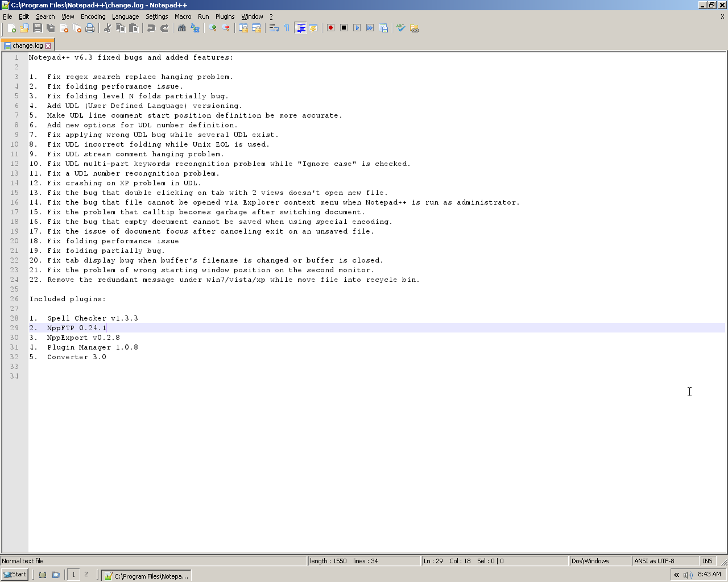Open the Language menu
The image size is (728, 582).
(126, 16)
